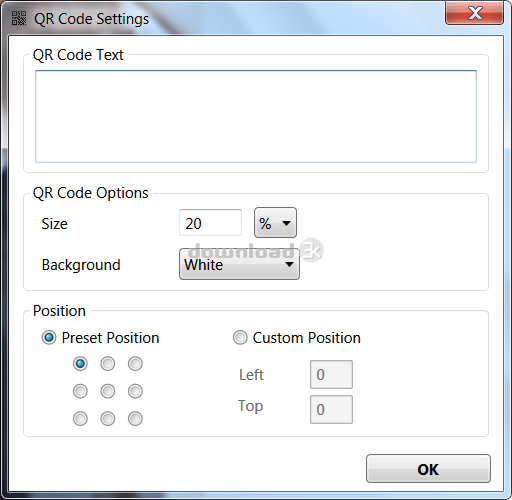
Task: Choose the top-right preset position
Action: (x=135, y=364)
